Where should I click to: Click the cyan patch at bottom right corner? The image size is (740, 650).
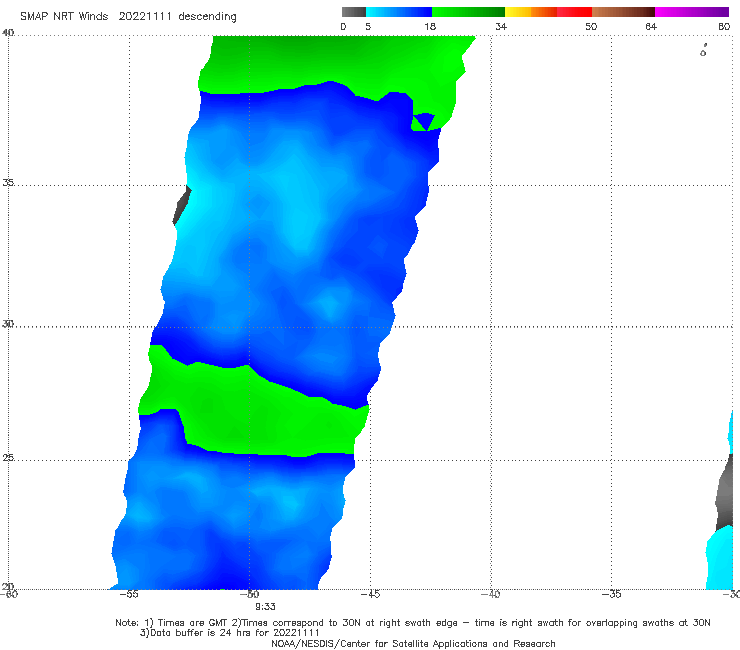(720, 559)
